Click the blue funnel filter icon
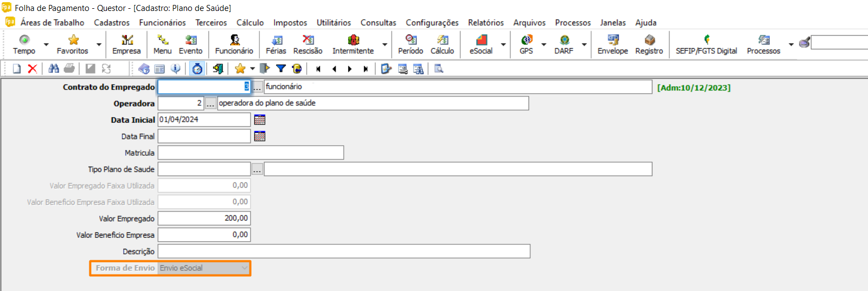This screenshot has width=868, height=291. click(x=281, y=69)
